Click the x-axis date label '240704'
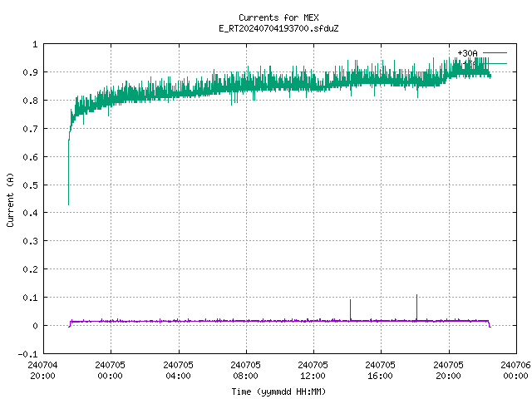 (x=42, y=365)
